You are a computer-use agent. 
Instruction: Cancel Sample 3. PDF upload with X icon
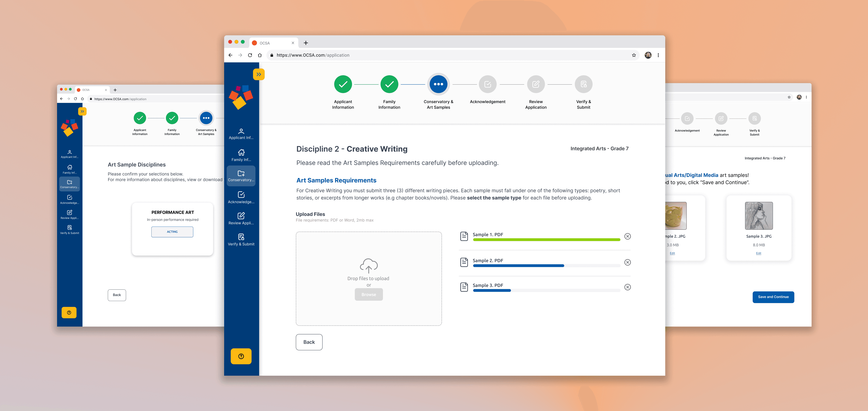click(627, 287)
